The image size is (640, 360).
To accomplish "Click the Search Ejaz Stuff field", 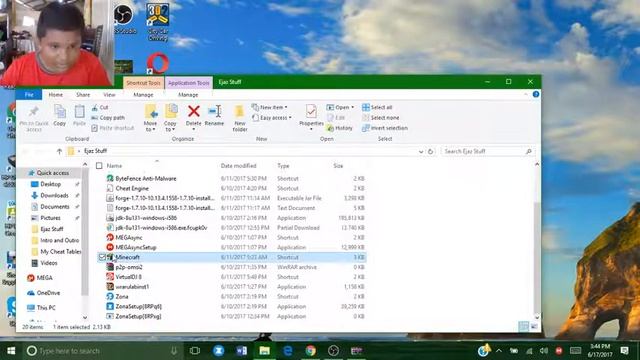I will tap(488, 151).
